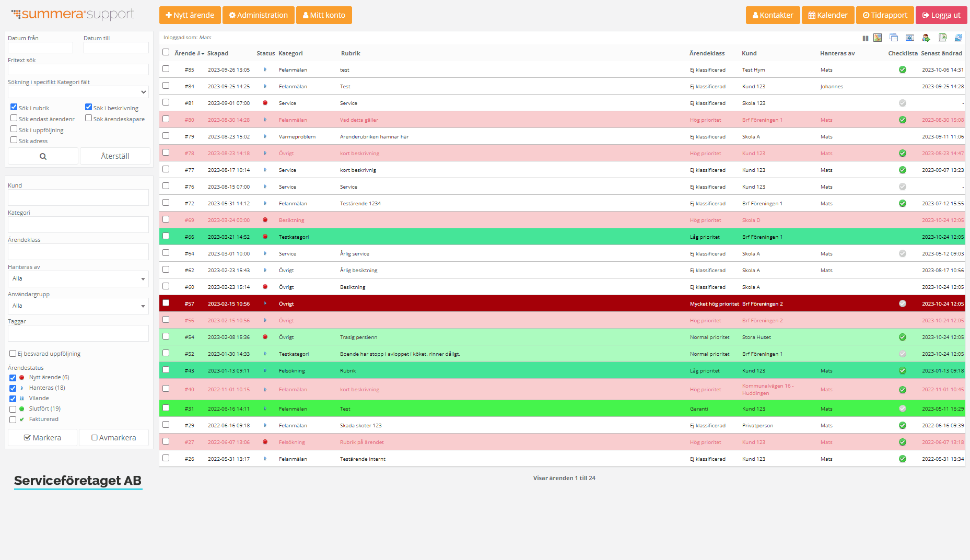
Task: Sort by 'Senast ändrad' column header
Action: point(941,53)
